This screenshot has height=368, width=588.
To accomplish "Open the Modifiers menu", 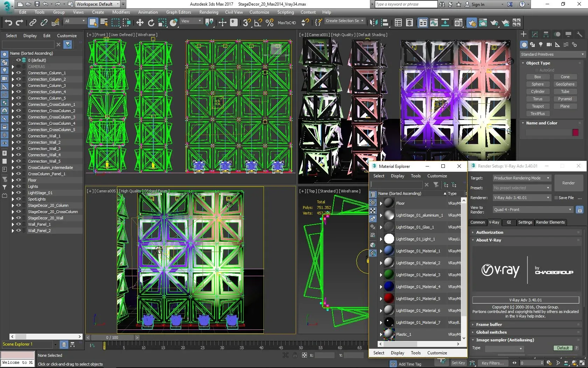I will tap(121, 12).
